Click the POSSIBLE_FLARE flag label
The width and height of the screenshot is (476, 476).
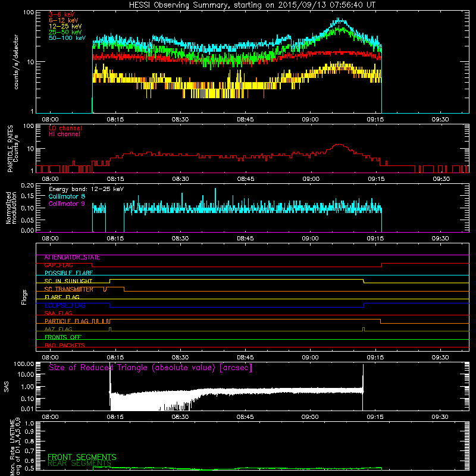click(x=68, y=273)
